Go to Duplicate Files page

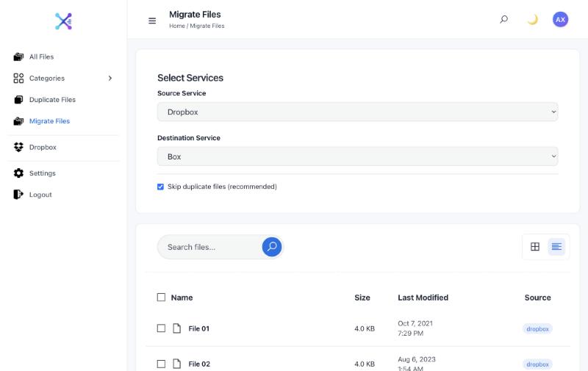click(52, 100)
